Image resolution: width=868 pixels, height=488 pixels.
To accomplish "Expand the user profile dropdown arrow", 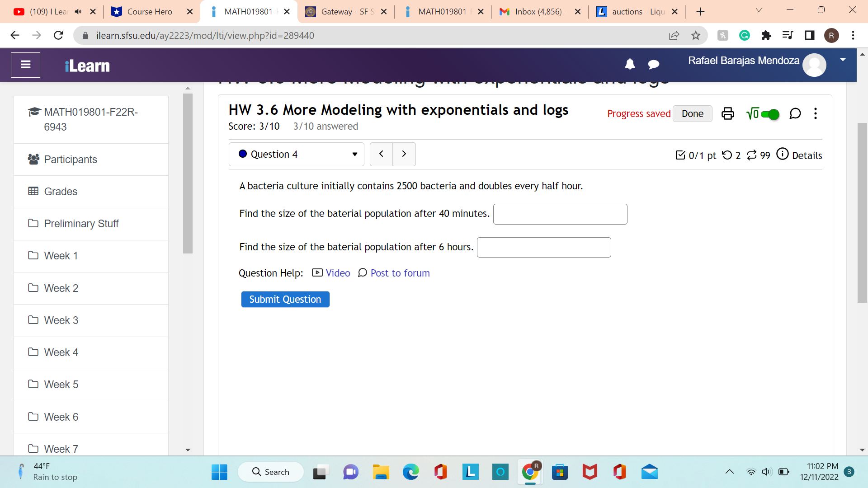I will [843, 60].
